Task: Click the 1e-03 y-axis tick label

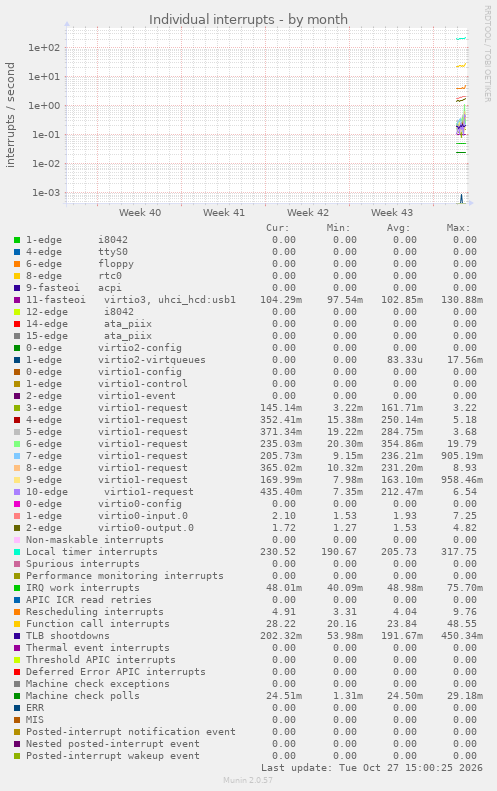Action: [46, 193]
